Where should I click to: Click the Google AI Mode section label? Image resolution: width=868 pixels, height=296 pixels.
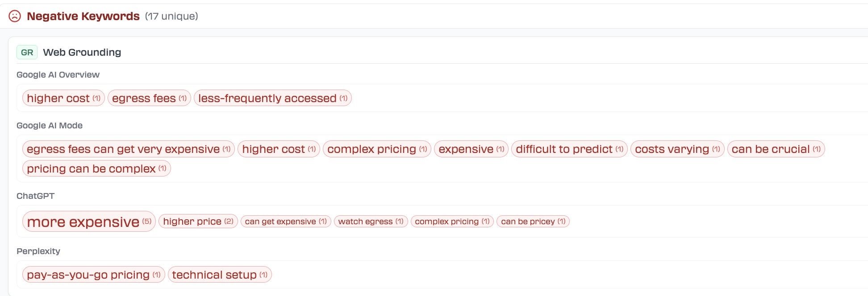click(50, 125)
